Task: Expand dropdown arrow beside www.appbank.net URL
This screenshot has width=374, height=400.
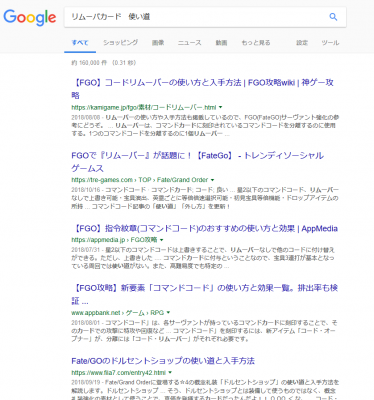Action: (168, 313)
